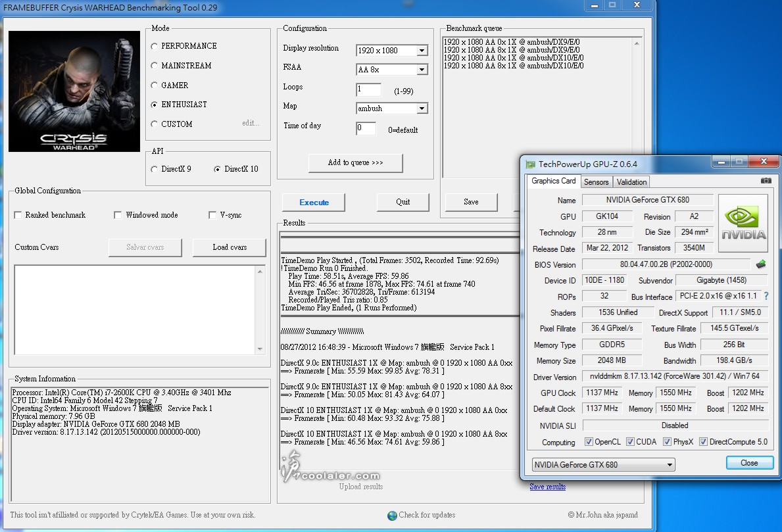
Task: Enable the Ranked benchmark checkbox
Action: [x=18, y=215]
